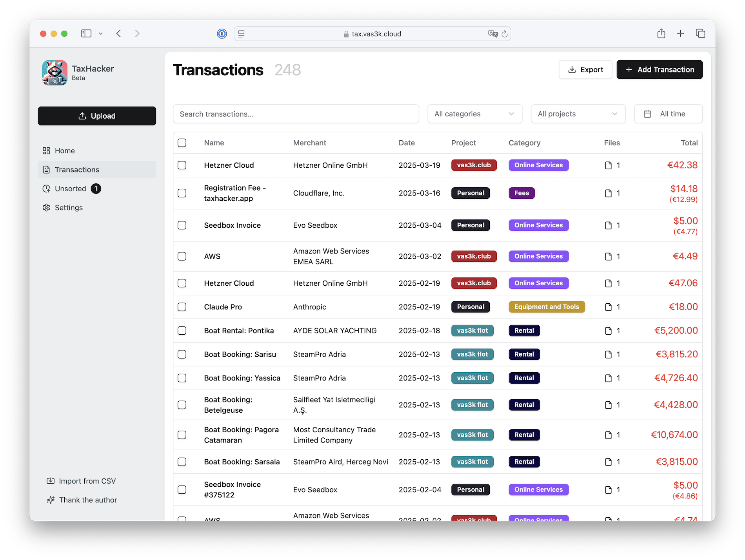The image size is (745, 560).
Task: Show tab overview icon
Action: click(701, 34)
